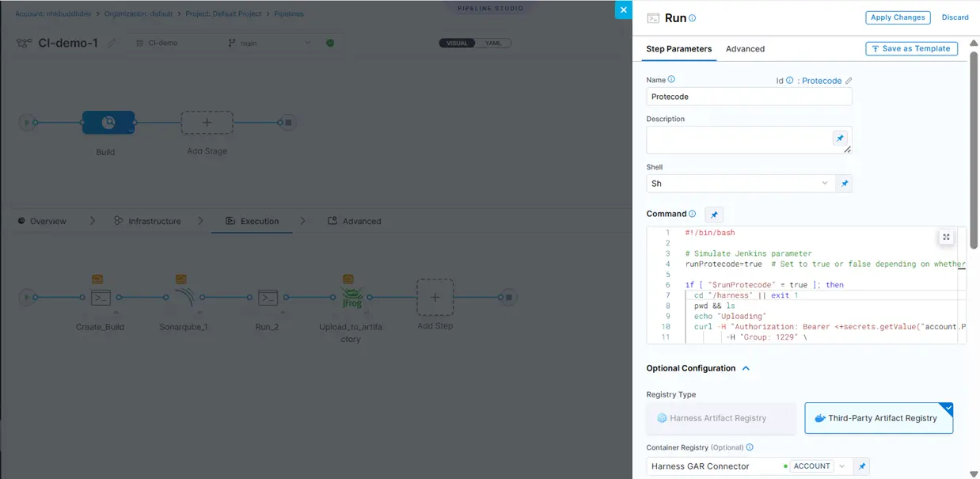Click the Organization: default breadcrumb
Screen dimensions: 980x479
[x=139, y=14]
